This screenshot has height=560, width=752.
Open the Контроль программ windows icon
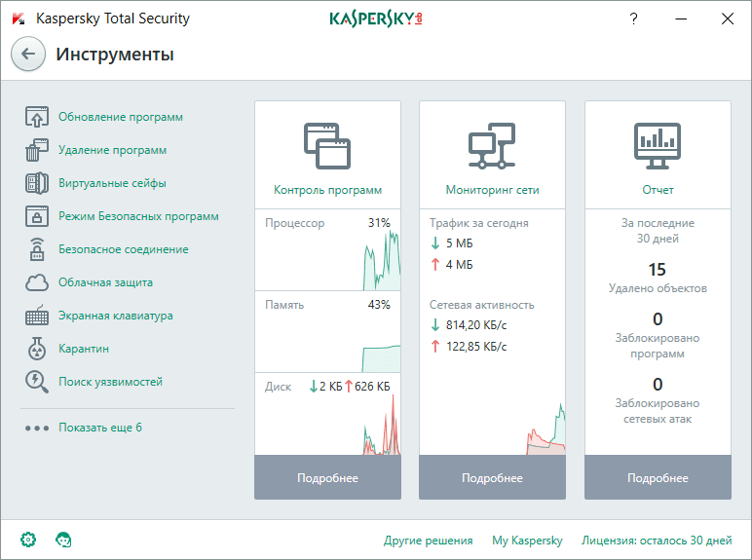pyautogui.click(x=327, y=146)
